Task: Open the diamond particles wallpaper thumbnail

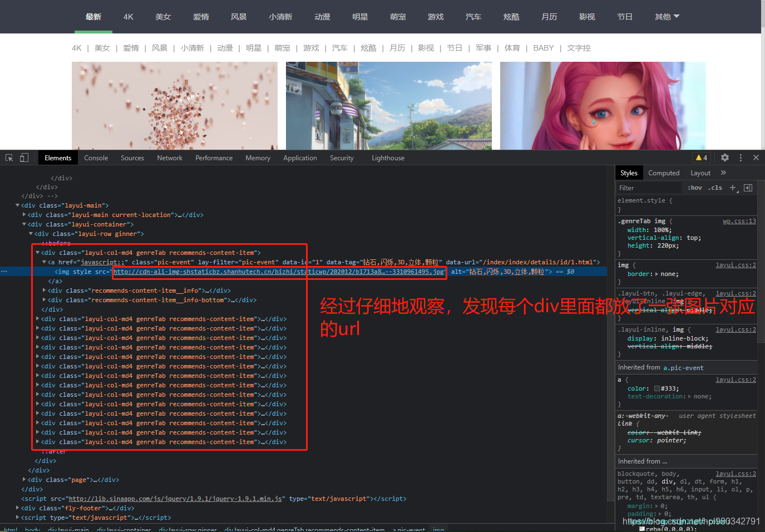Action: tap(175, 106)
